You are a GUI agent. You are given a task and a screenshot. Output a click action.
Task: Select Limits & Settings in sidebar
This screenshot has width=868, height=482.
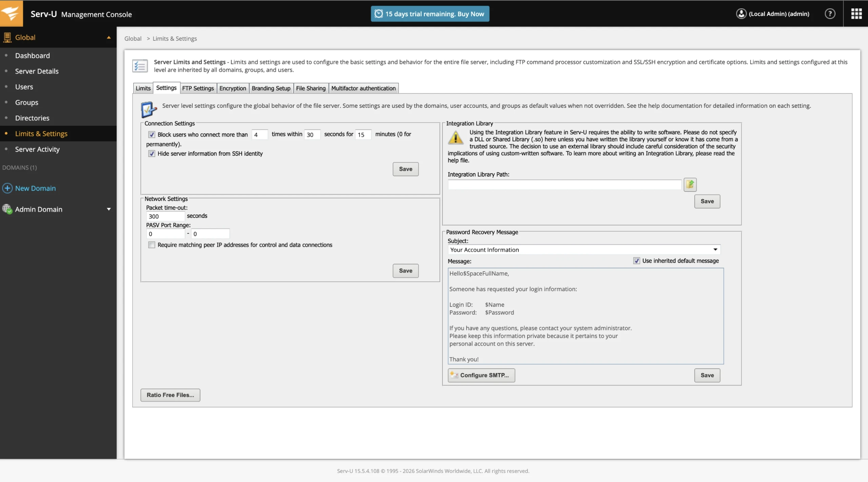pos(41,134)
